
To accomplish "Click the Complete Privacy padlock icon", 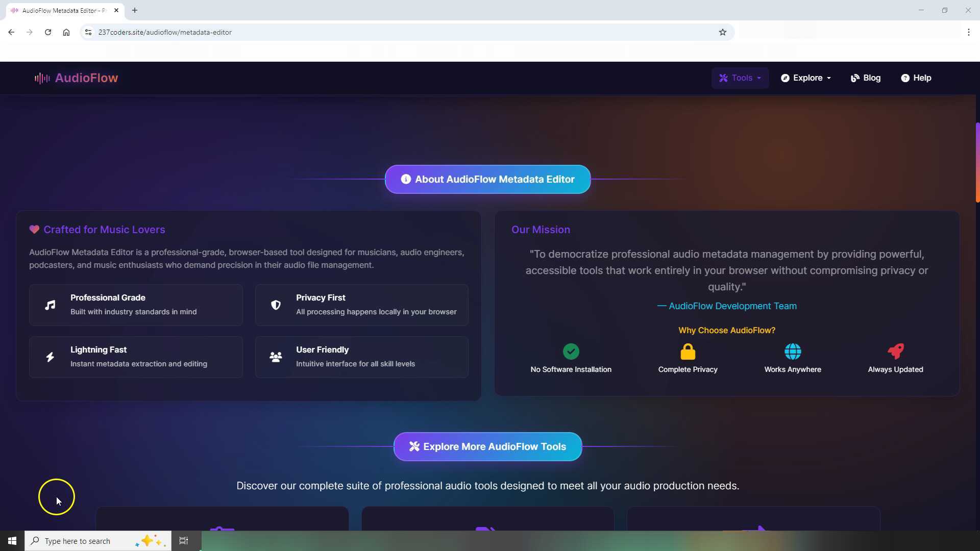I will click(x=688, y=352).
